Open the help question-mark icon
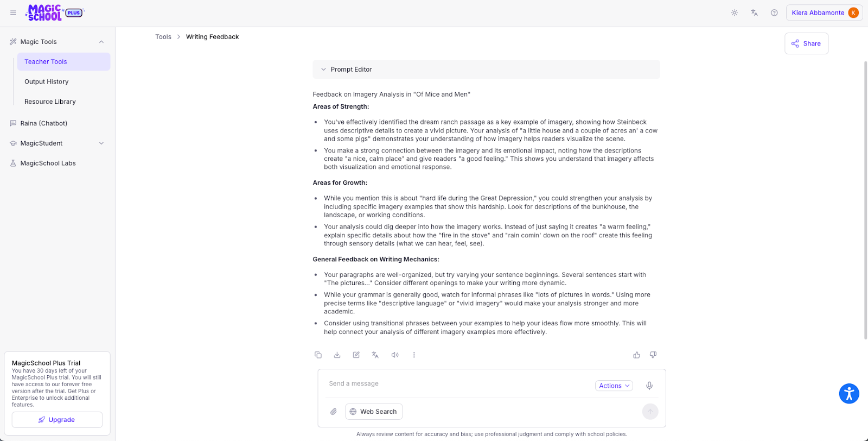 click(x=774, y=12)
